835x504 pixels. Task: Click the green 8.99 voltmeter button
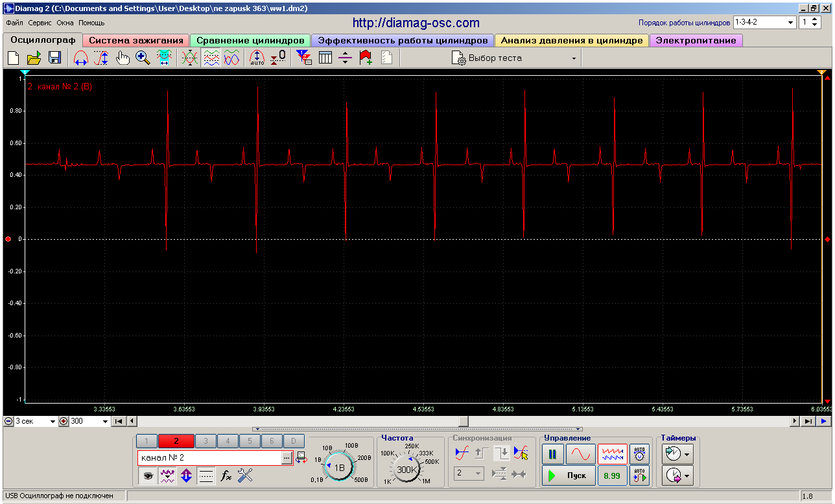(612, 475)
